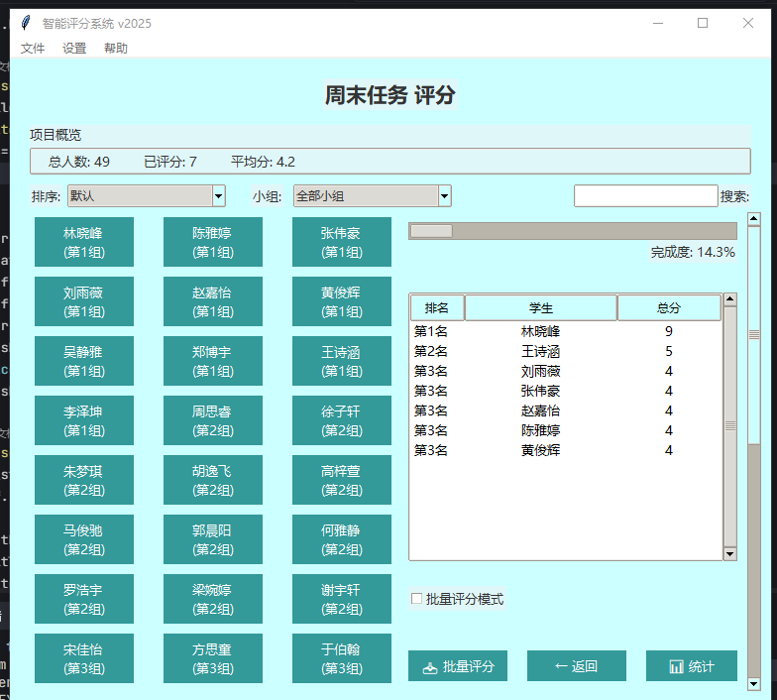Click the search input field

(x=646, y=196)
